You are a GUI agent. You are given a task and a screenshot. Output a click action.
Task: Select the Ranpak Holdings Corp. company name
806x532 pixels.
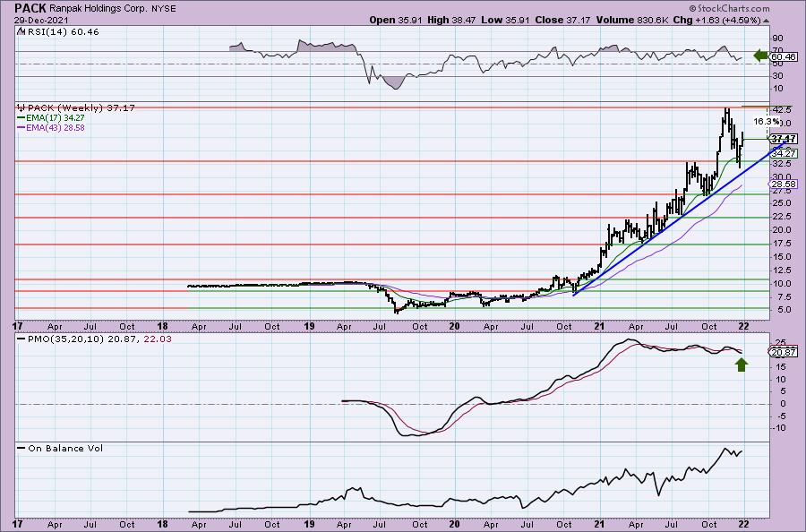pos(97,9)
